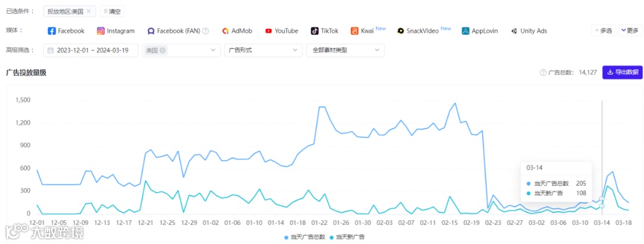Screen dimensions: 644x244
Task: Click the 03-18 x-axis date label
Action: [x=624, y=223]
